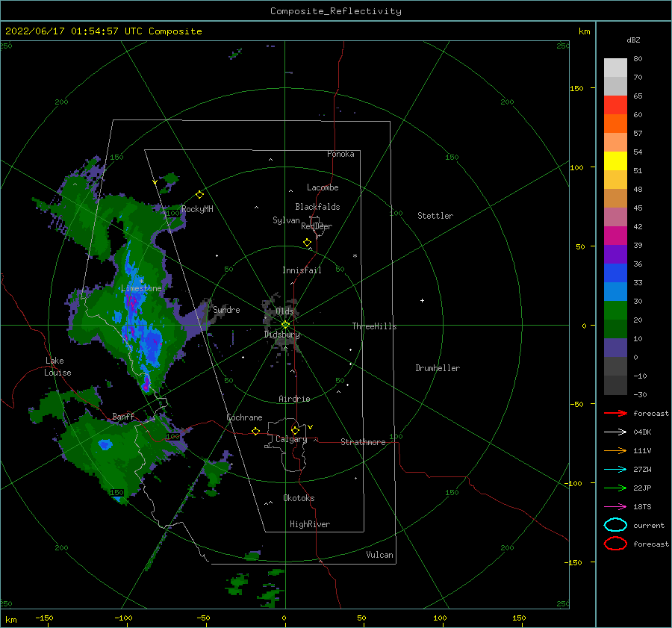
Task: Click the red forecast arrow in legend
Action: (615, 413)
